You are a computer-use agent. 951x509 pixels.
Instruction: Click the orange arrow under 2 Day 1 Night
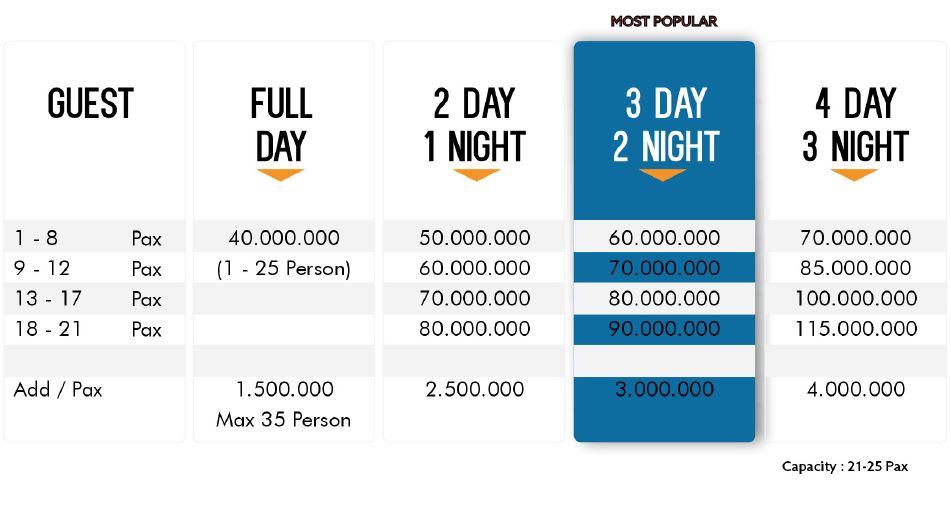[x=476, y=175]
